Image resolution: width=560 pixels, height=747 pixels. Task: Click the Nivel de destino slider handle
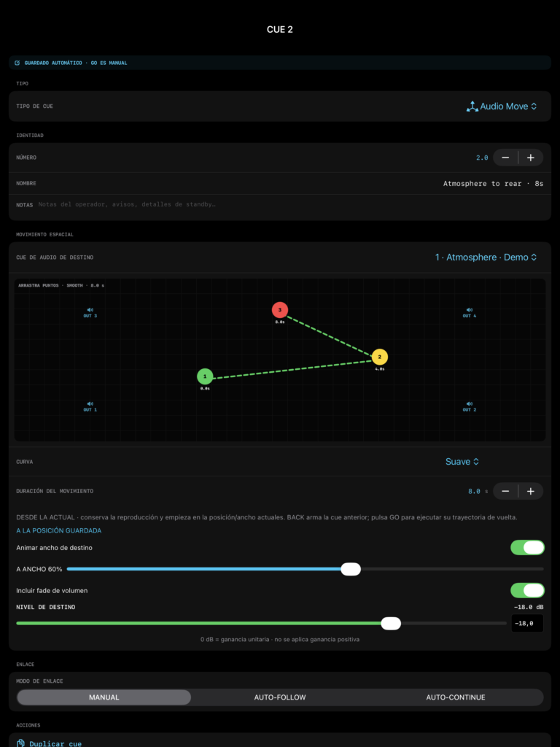[x=391, y=624]
